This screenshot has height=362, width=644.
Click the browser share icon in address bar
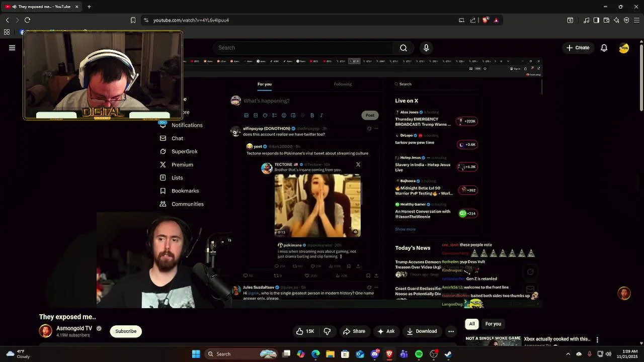pos(473,20)
